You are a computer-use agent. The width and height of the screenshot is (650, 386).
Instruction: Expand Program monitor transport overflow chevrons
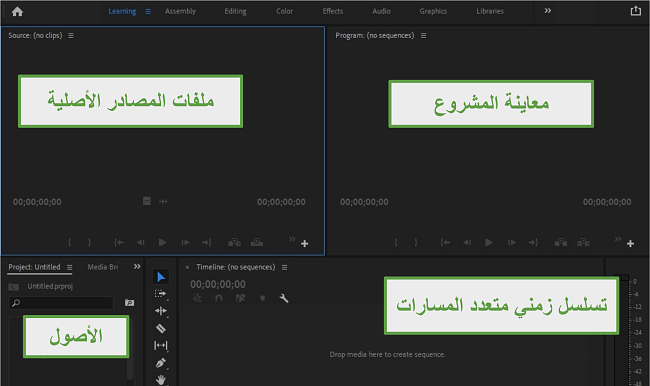click(x=618, y=239)
